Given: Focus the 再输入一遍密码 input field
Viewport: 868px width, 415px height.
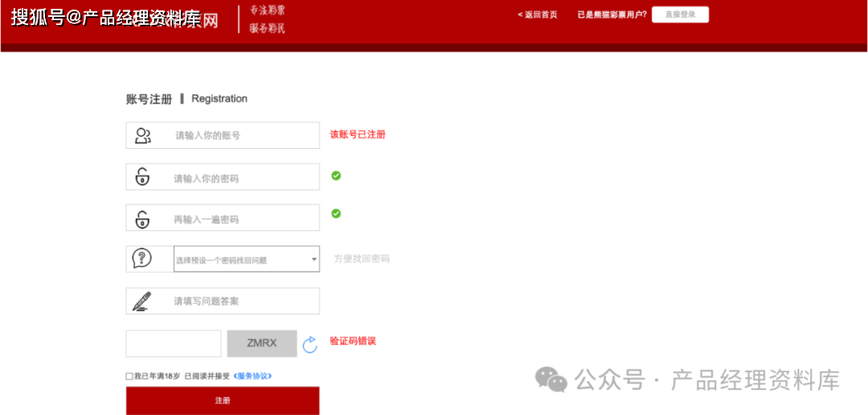Looking at the screenshot, I should coord(241,219).
